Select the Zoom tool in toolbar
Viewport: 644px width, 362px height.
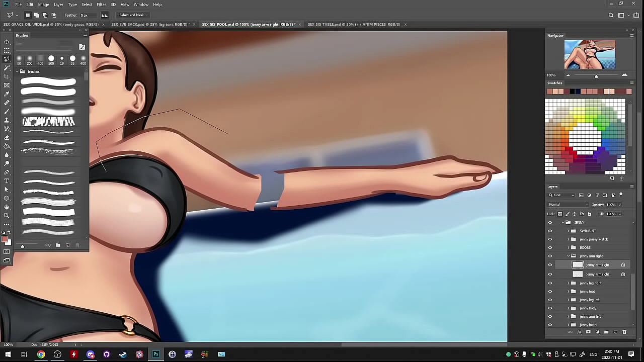(x=7, y=216)
